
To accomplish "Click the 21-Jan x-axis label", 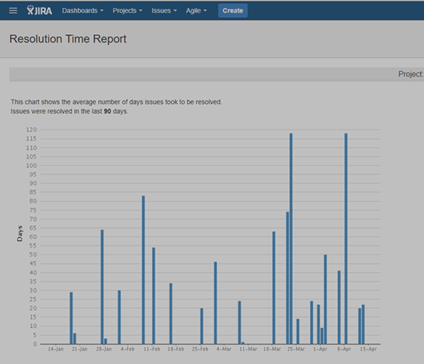I will click(80, 349).
